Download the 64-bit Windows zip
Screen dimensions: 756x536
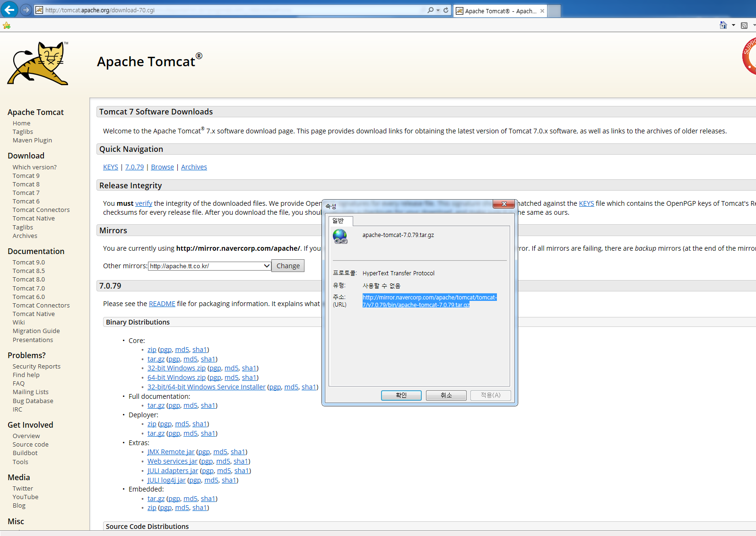[x=176, y=378]
